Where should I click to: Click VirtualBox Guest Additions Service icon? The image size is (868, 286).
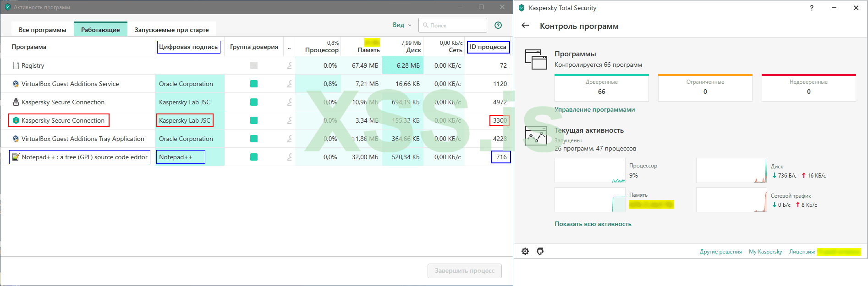tap(16, 84)
